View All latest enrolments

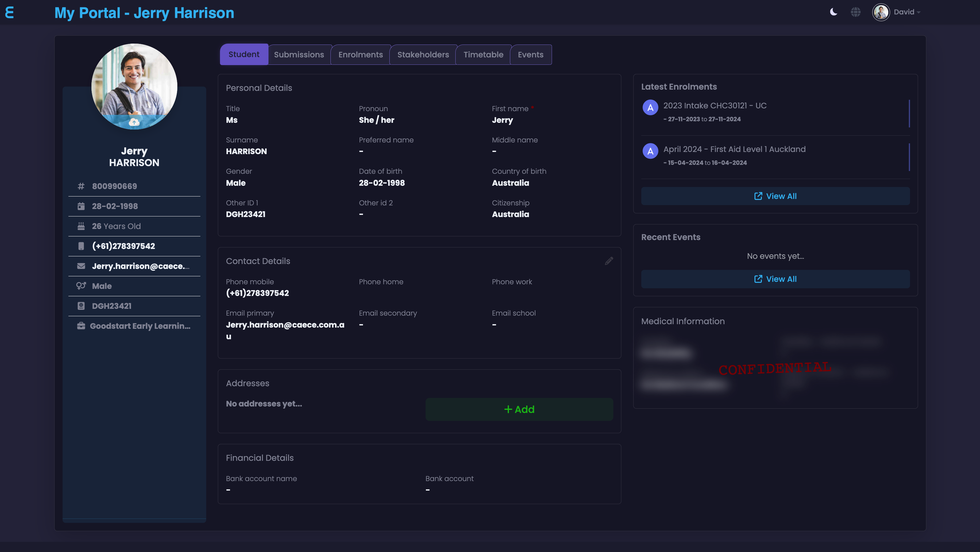pyautogui.click(x=775, y=196)
